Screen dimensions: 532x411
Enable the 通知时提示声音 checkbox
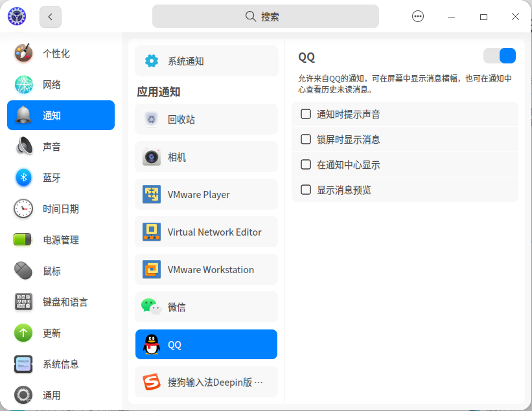[x=306, y=114]
